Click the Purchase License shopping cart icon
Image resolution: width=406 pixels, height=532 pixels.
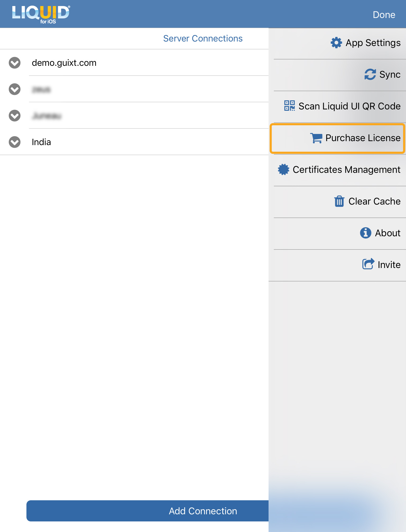(x=316, y=138)
